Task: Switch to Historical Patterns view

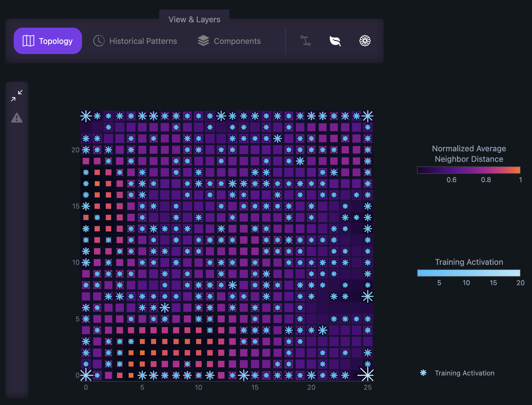Action: coord(135,41)
